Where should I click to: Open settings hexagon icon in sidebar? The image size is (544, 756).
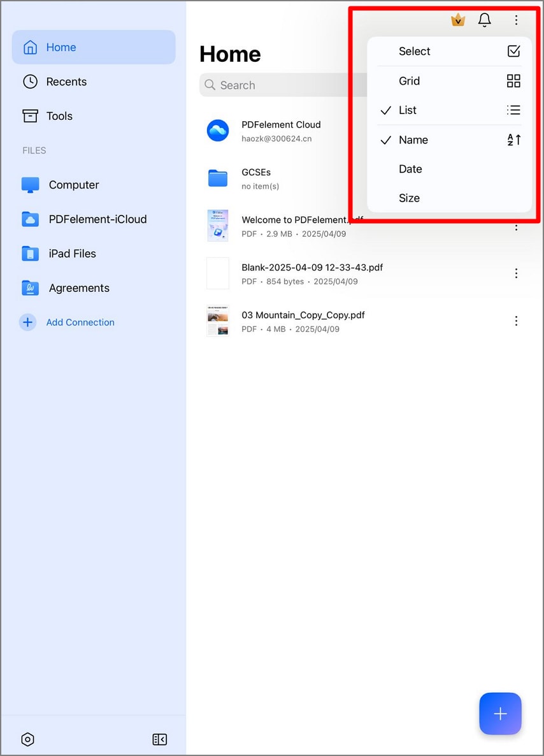click(28, 739)
